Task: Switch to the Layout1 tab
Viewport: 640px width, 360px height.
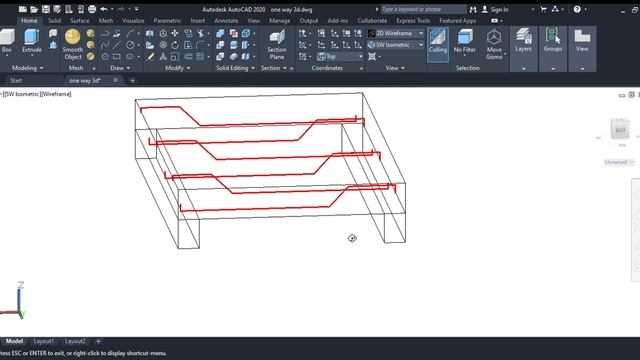Action: pyautogui.click(x=43, y=341)
